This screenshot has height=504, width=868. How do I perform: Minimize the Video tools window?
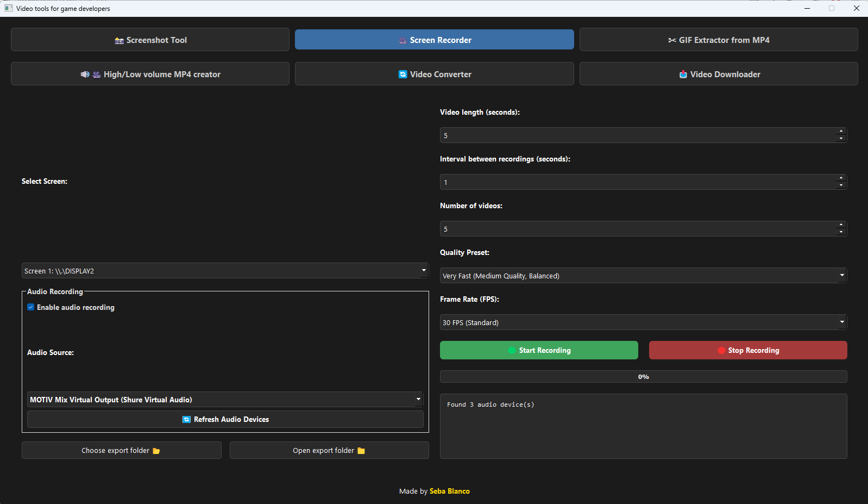pyautogui.click(x=807, y=8)
